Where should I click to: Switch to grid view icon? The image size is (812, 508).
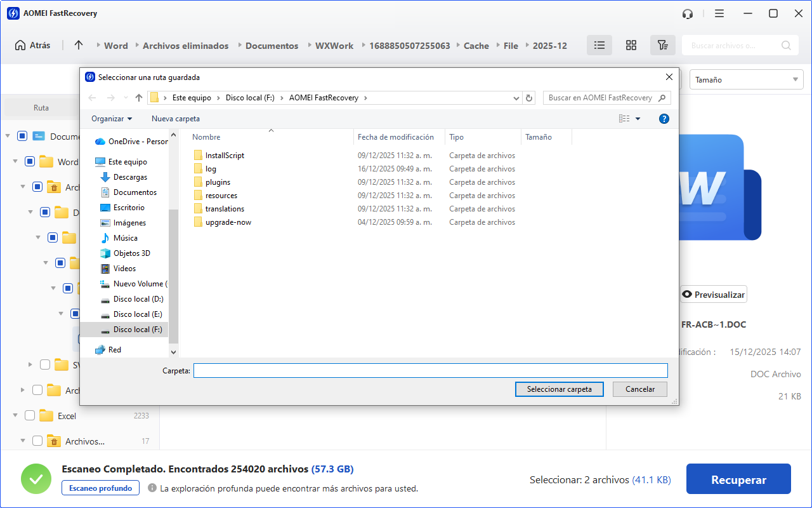click(631, 45)
